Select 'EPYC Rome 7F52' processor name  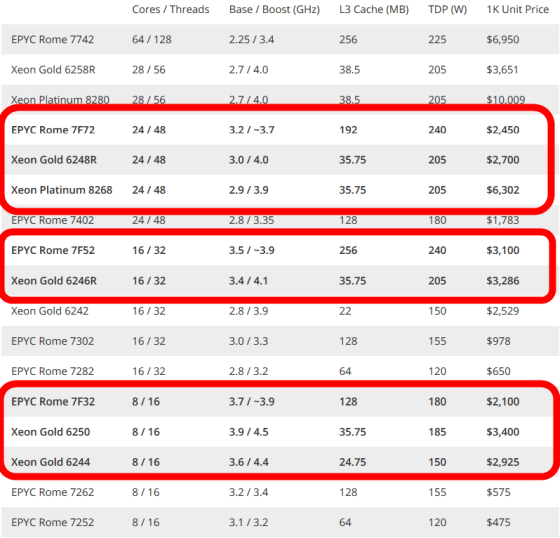tap(53, 250)
